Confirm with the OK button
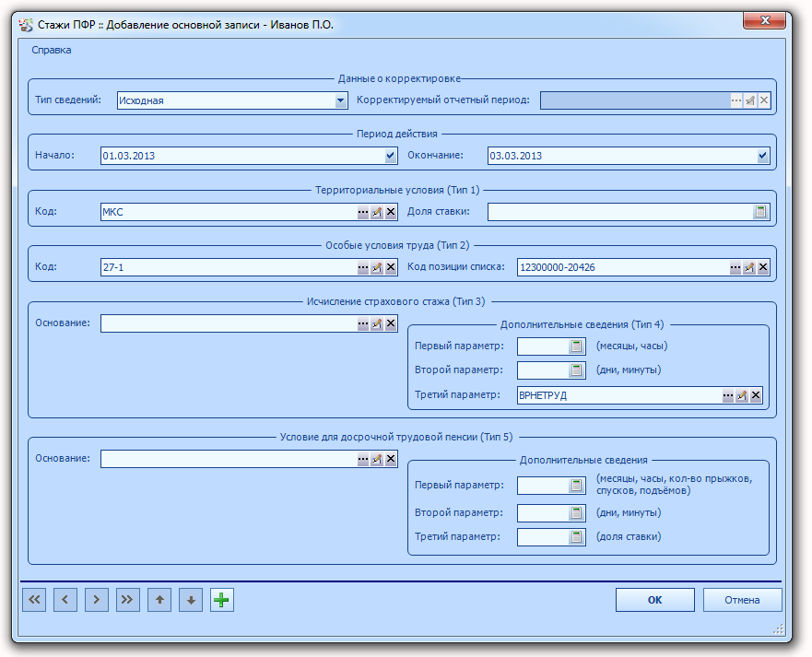The image size is (812, 657). click(654, 600)
